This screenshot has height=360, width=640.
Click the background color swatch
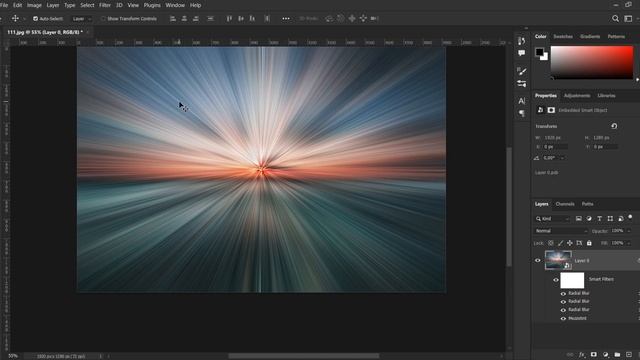click(545, 57)
